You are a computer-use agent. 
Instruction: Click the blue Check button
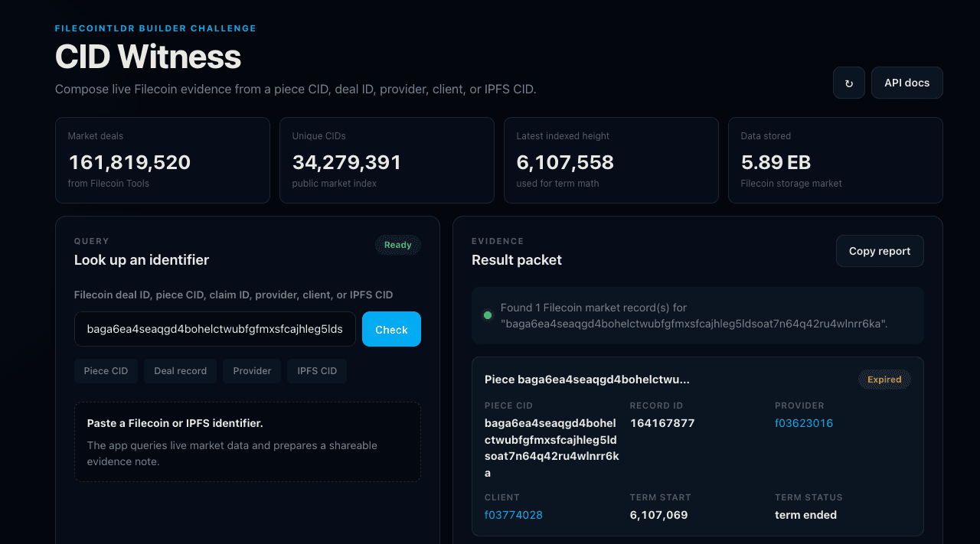[x=391, y=329]
